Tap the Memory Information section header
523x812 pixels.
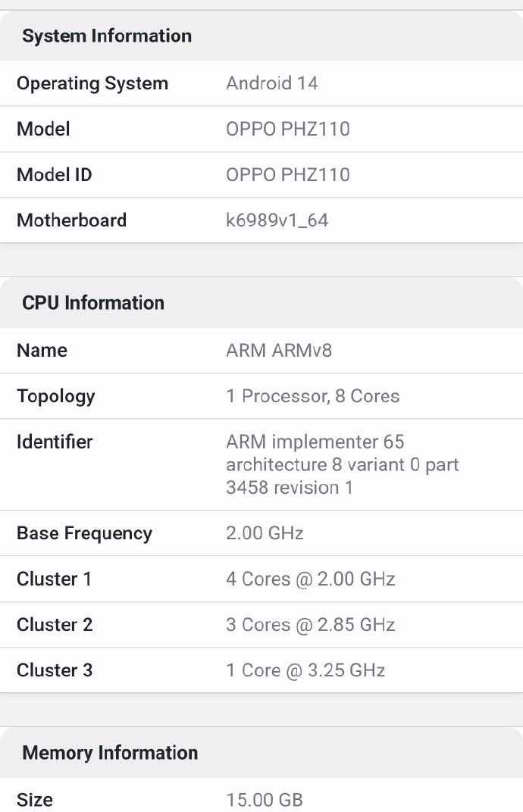click(110, 753)
